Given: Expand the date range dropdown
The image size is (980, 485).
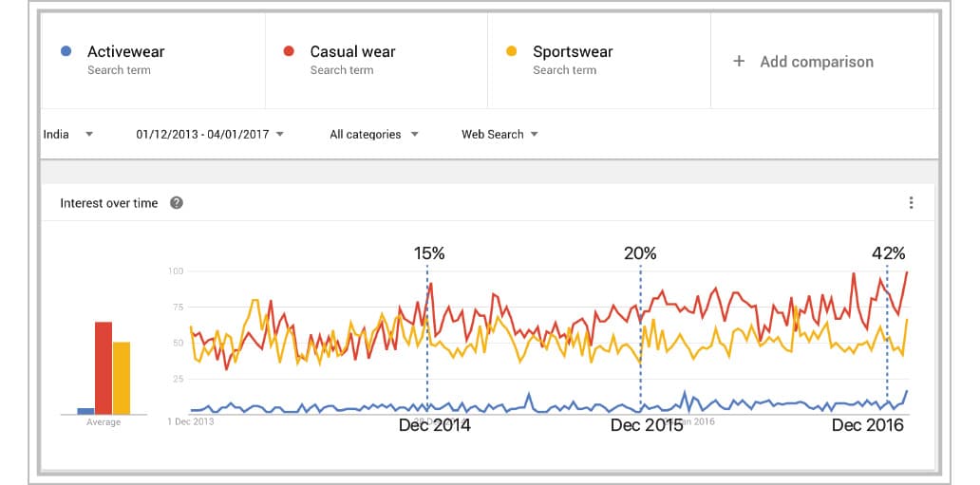Looking at the screenshot, I should click(210, 135).
